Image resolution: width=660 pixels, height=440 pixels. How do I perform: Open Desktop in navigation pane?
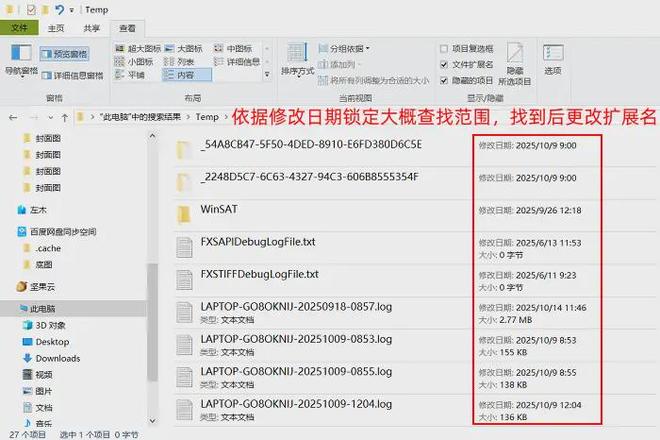click(x=46, y=341)
